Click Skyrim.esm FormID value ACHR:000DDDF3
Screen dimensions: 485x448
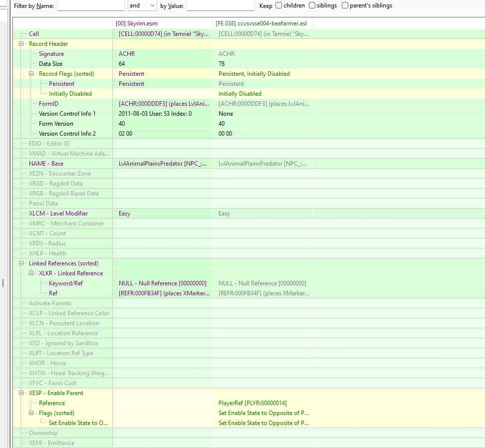[164, 104]
